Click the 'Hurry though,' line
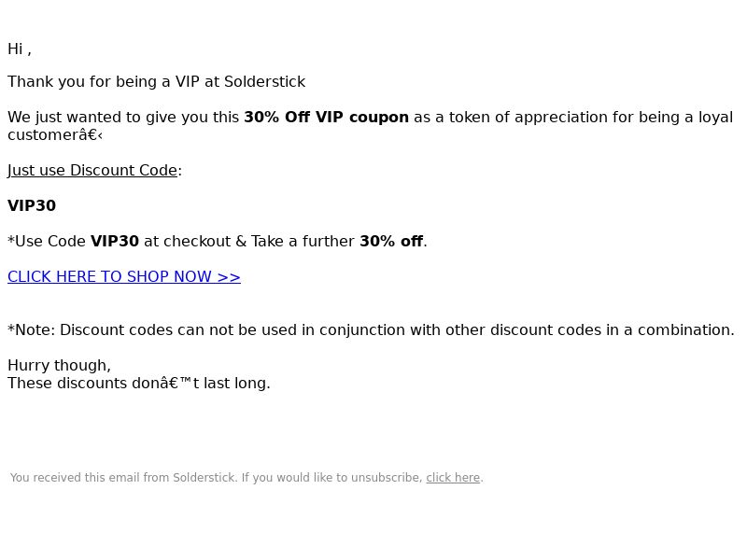 tap(59, 365)
